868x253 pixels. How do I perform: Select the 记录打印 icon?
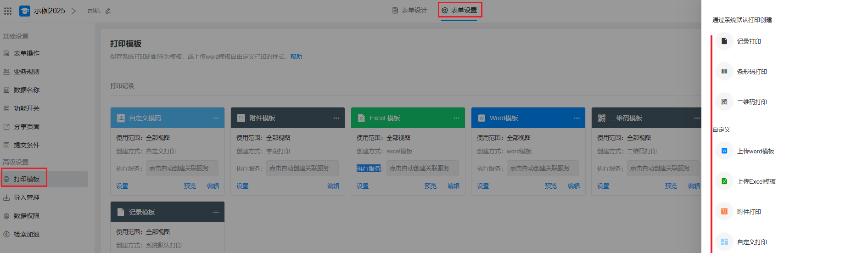pos(724,41)
